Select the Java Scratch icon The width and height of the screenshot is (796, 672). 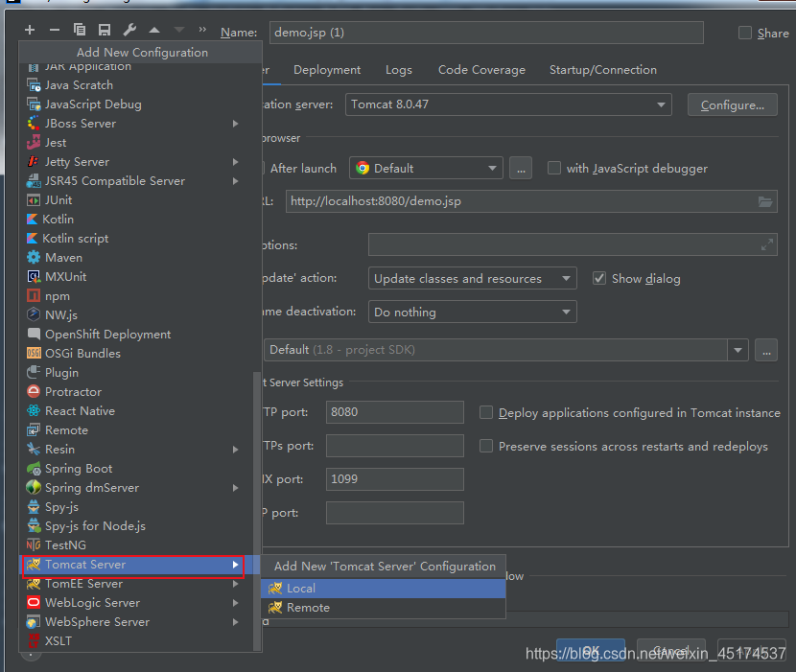pos(34,84)
